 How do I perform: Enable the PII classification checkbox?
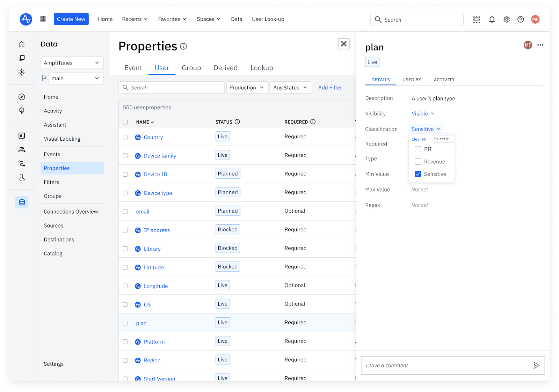point(418,149)
